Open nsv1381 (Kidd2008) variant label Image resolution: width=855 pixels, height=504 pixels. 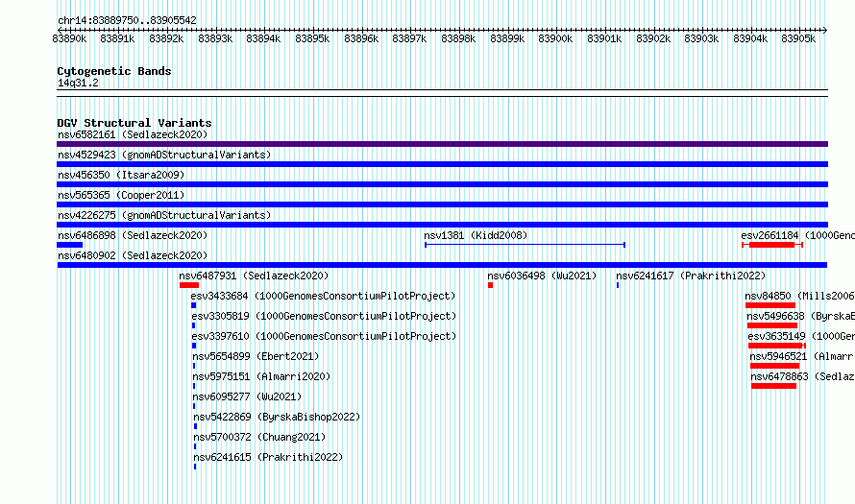tap(476, 235)
